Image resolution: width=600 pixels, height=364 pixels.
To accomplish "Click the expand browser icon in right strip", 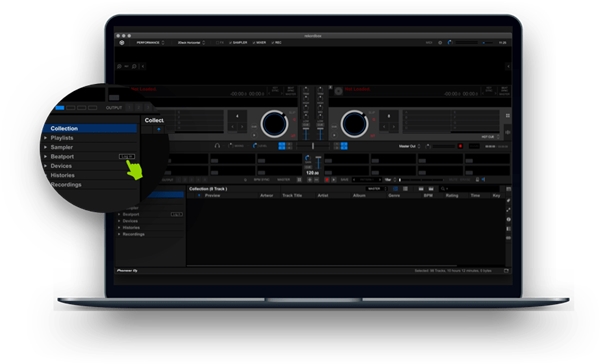I will pos(509,210).
